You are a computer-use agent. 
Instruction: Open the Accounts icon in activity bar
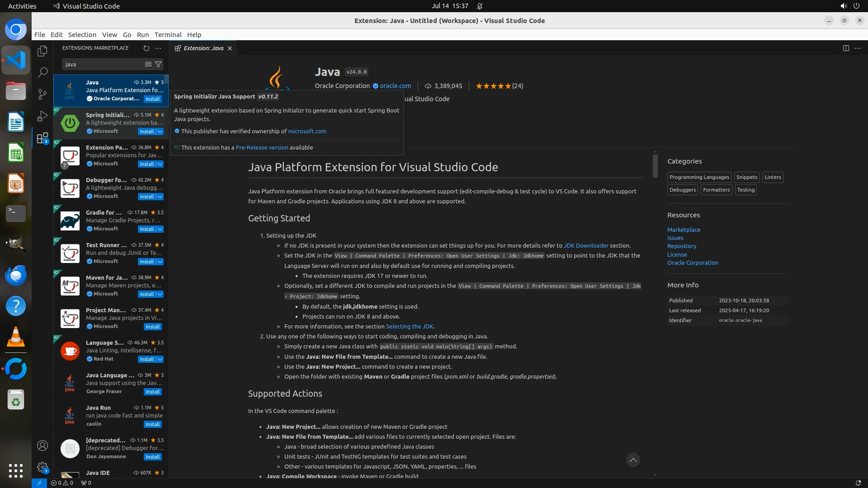42,446
